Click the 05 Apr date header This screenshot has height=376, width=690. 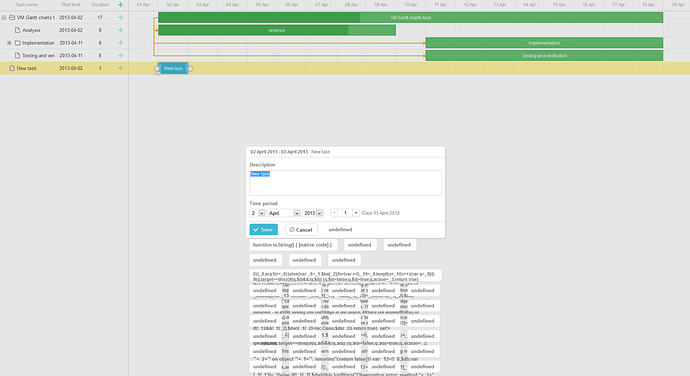[x=262, y=5]
